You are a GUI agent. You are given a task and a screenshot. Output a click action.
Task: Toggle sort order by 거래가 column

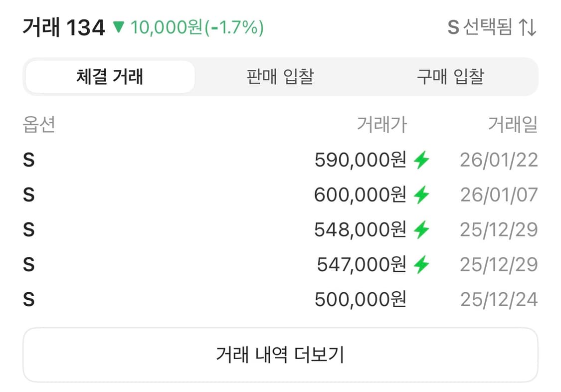(382, 126)
